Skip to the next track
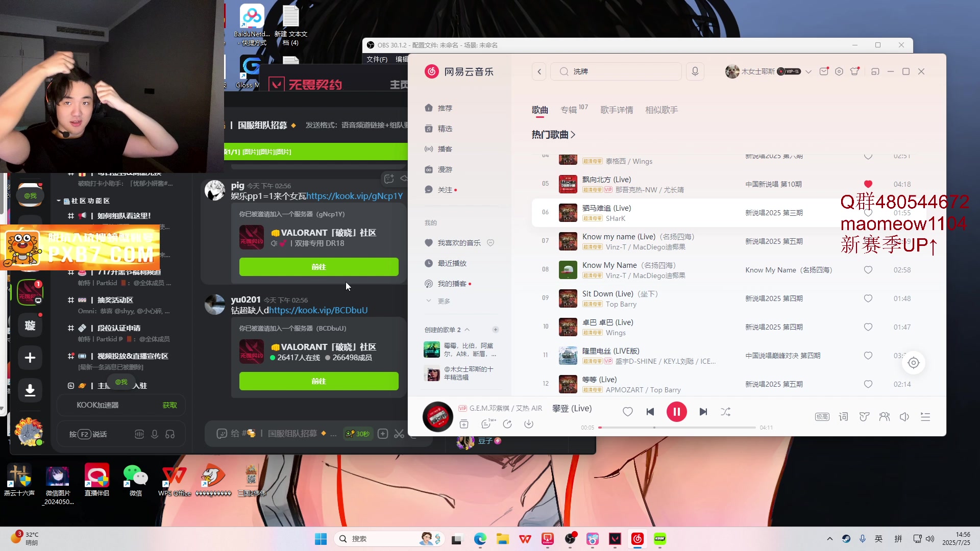 [703, 412]
